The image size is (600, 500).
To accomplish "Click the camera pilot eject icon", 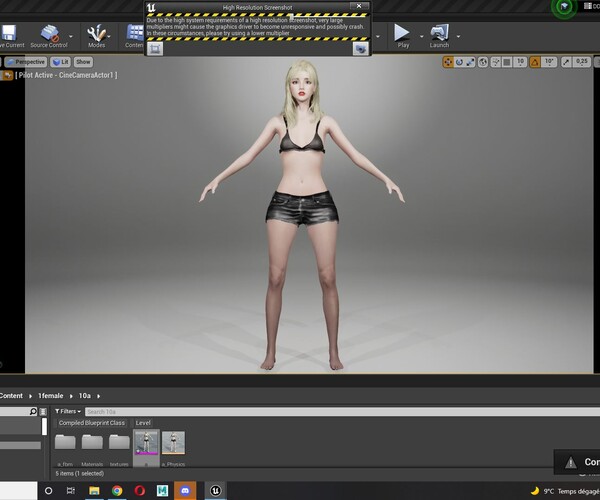I will tap(7, 75).
